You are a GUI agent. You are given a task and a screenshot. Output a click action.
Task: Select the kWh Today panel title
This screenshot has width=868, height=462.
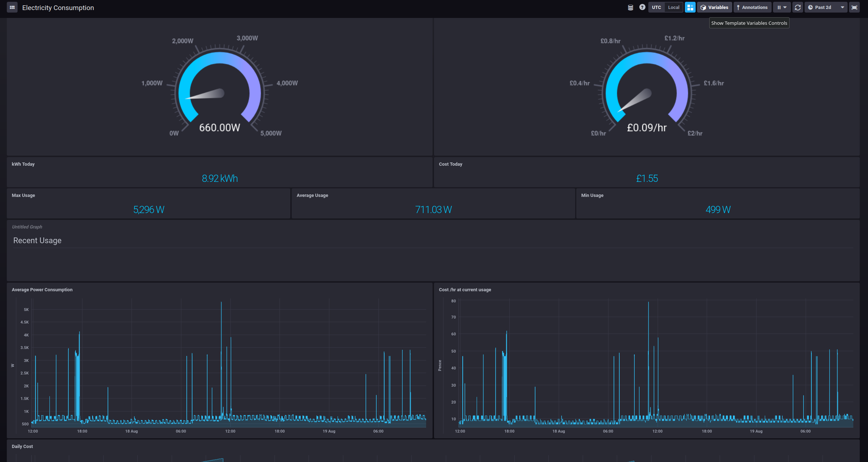[23, 164]
